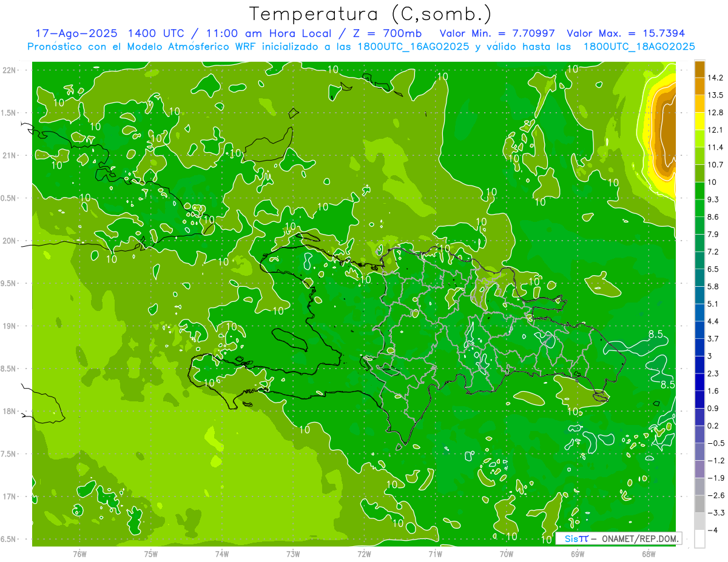The height and width of the screenshot is (562, 728).
Task: Click the valid-until time "1800UTC_18AGO2025"
Action: click(639, 46)
